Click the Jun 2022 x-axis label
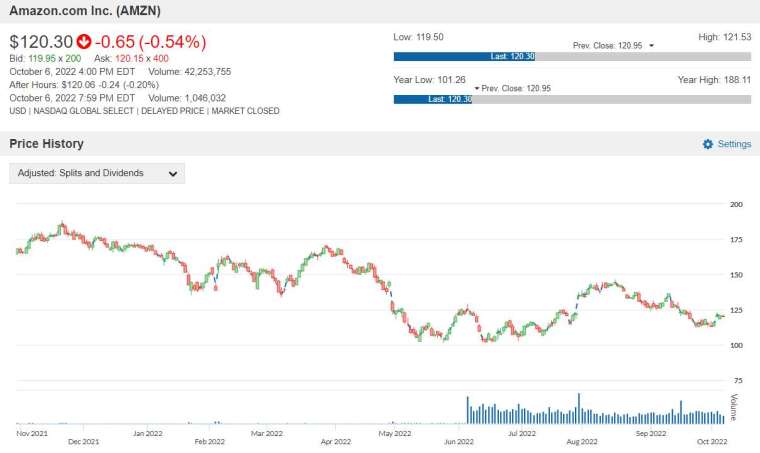Screen dimensions: 760x453 coord(459,441)
